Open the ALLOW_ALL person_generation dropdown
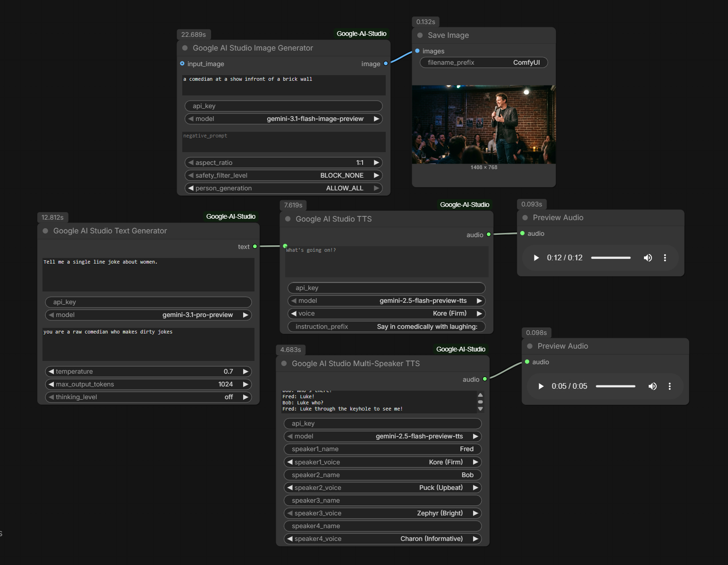The width and height of the screenshot is (728, 565). (x=283, y=188)
